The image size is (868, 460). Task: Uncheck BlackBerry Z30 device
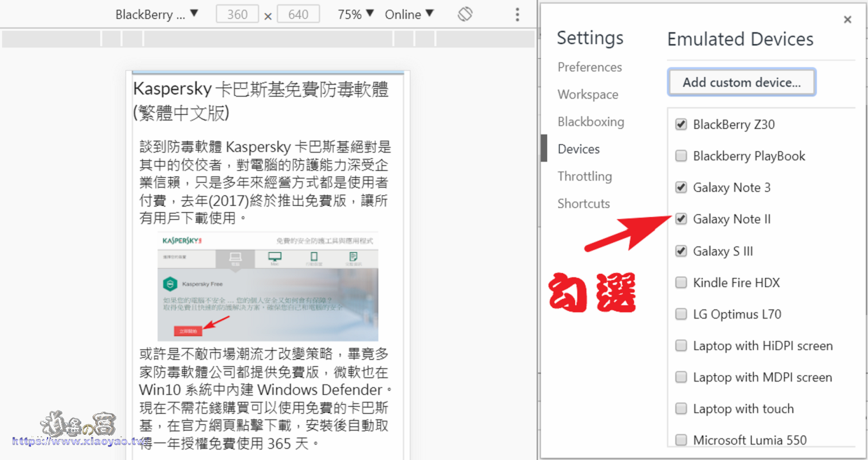(681, 125)
